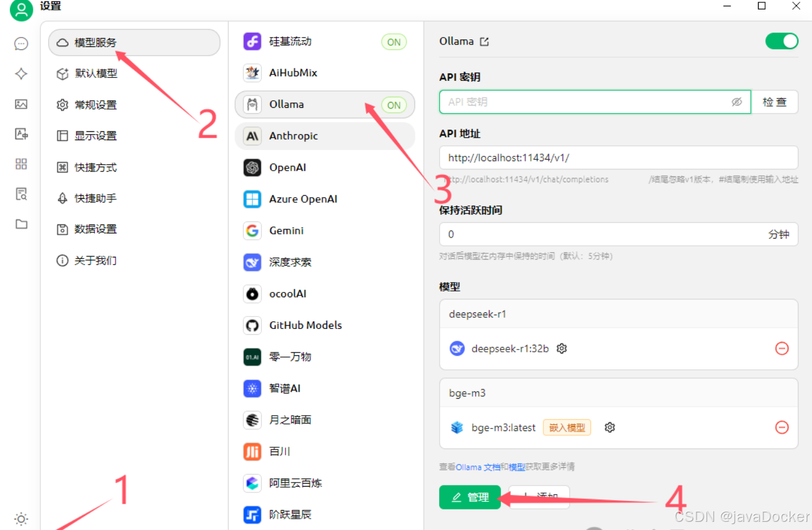Open settings gear for deepseek-r1:32b
Viewport: 812px width, 530px height.
click(x=562, y=348)
